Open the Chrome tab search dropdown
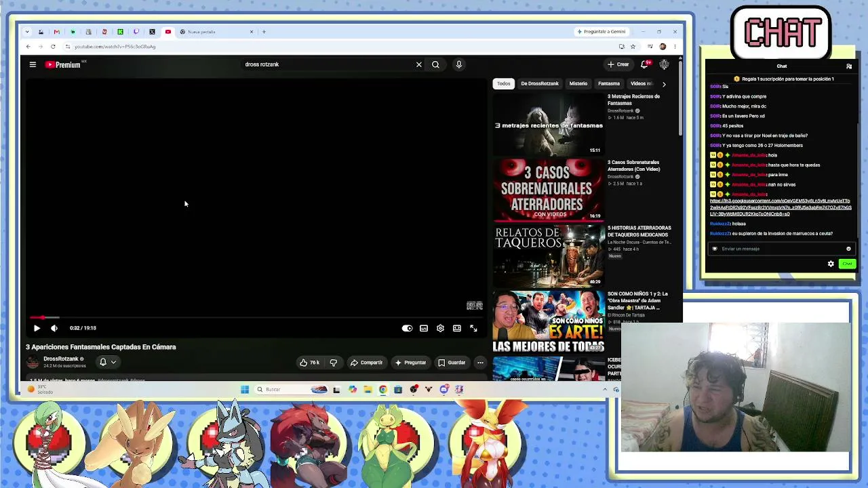 (x=26, y=32)
